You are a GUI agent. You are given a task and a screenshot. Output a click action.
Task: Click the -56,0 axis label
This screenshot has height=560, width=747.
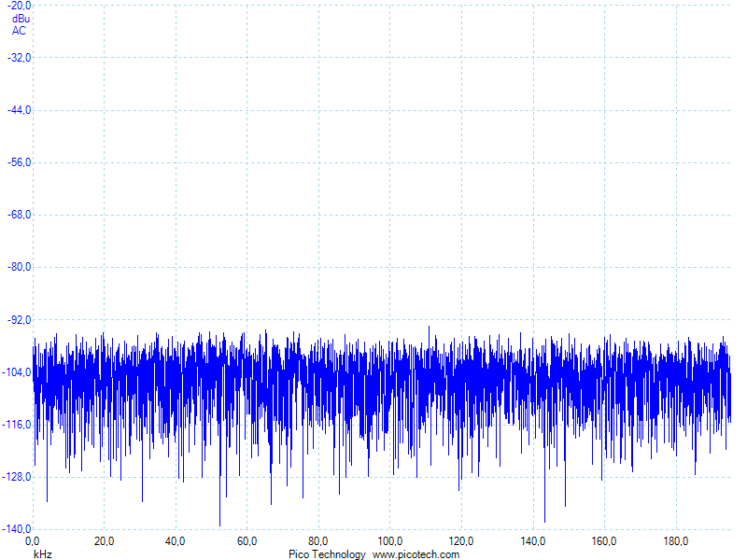click(20, 162)
